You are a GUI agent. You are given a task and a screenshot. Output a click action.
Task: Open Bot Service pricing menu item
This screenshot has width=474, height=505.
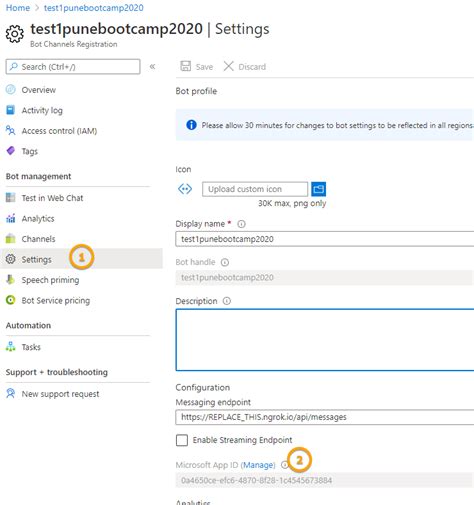tap(56, 301)
